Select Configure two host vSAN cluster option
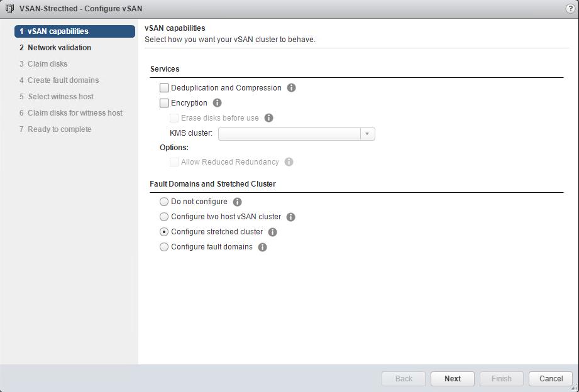This screenshot has height=392, width=579. (164, 217)
